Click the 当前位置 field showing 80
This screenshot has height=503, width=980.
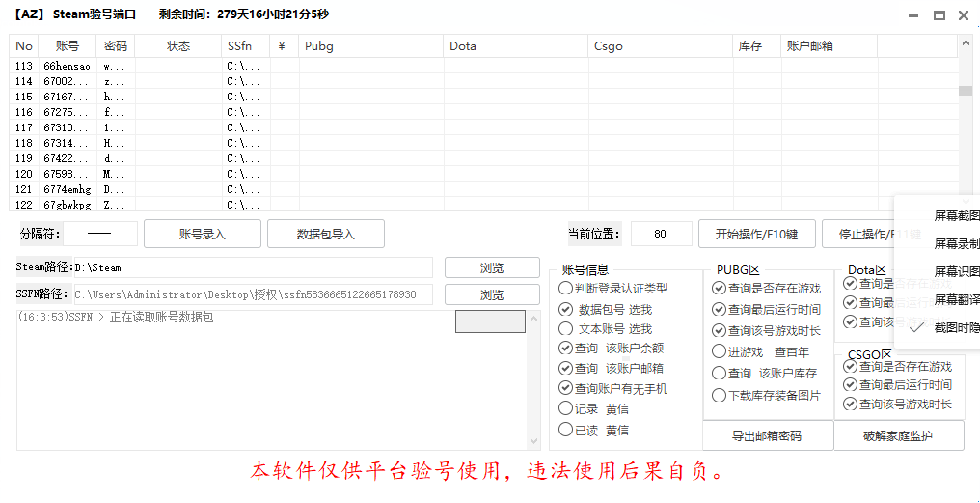point(662,234)
